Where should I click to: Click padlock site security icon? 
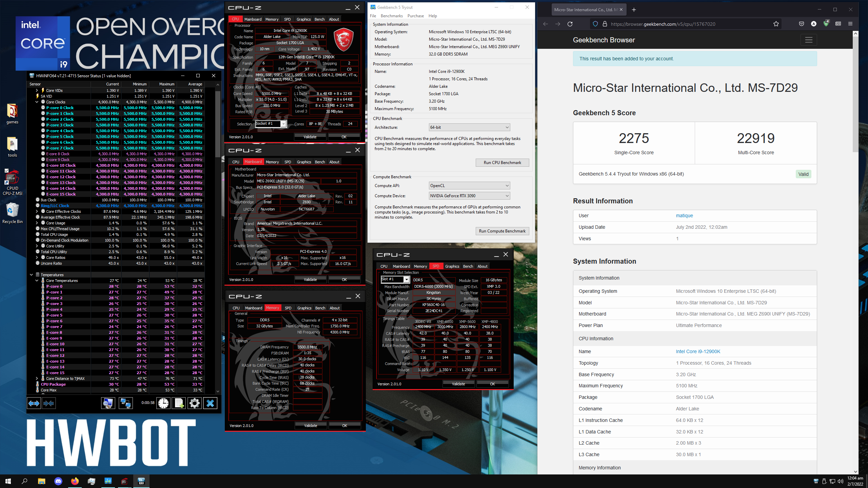[x=605, y=24]
